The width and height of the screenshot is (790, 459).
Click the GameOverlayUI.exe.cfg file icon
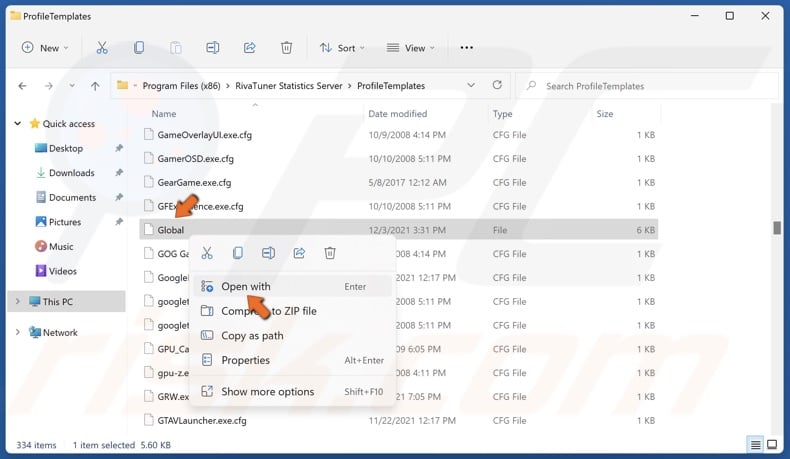[x=148, y=135]
